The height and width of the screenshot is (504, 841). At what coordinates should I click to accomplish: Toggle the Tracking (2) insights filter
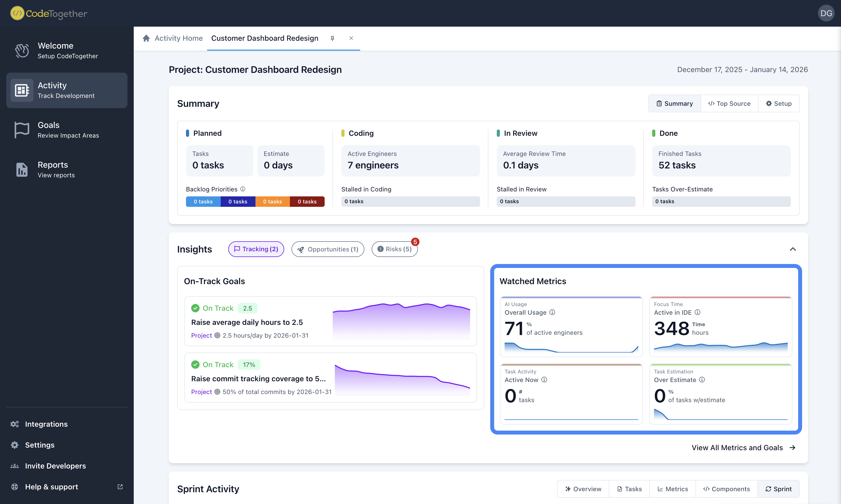click(256, 249)
